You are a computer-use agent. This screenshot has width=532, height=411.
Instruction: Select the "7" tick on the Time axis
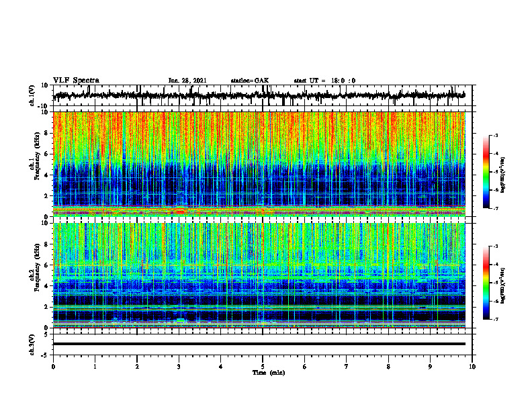(347, 367)
